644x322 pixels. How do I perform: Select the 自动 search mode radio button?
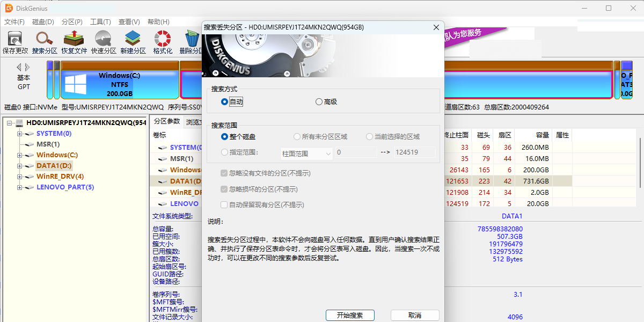pos(224,101)
